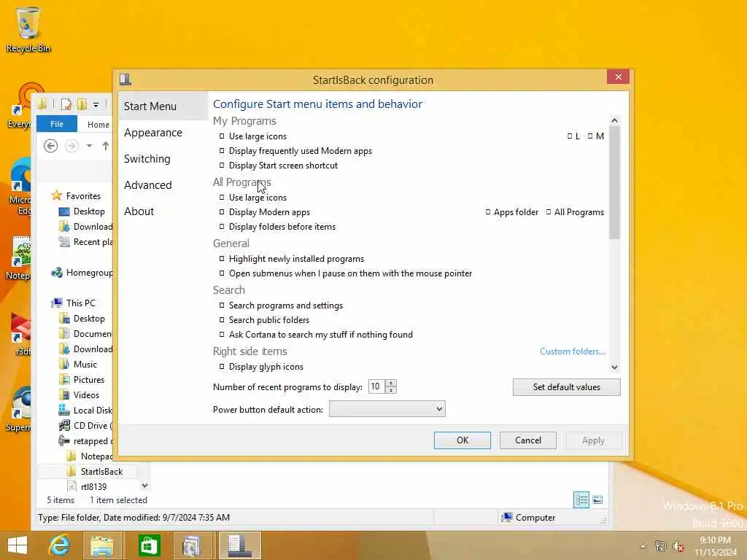Viewport: 747px width, 560px height.
Task: Switch to the StartIsBack taskbar icon
Action: 239,545
